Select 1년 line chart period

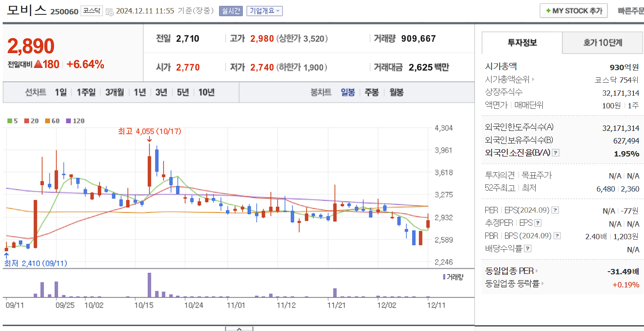pyautogui.click(x=140, y=92)
